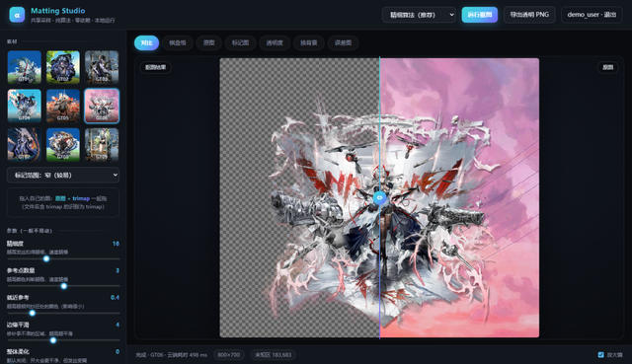Image resolution: width=632 pixels, height=364 pixels.
Task: Click the Matting Studio title text
Action: click(58, 11)
